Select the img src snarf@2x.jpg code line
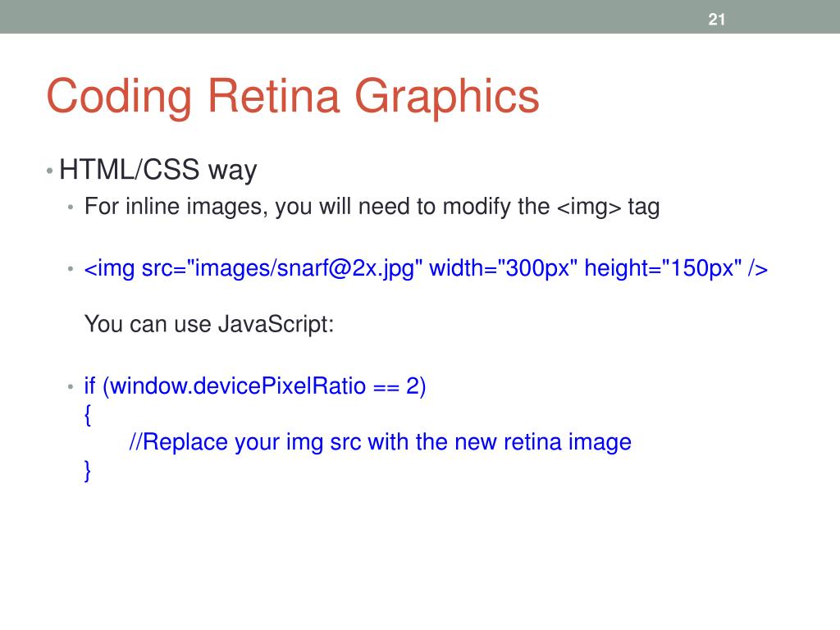This screenshot has width=840, height=630. pos(426,268)
